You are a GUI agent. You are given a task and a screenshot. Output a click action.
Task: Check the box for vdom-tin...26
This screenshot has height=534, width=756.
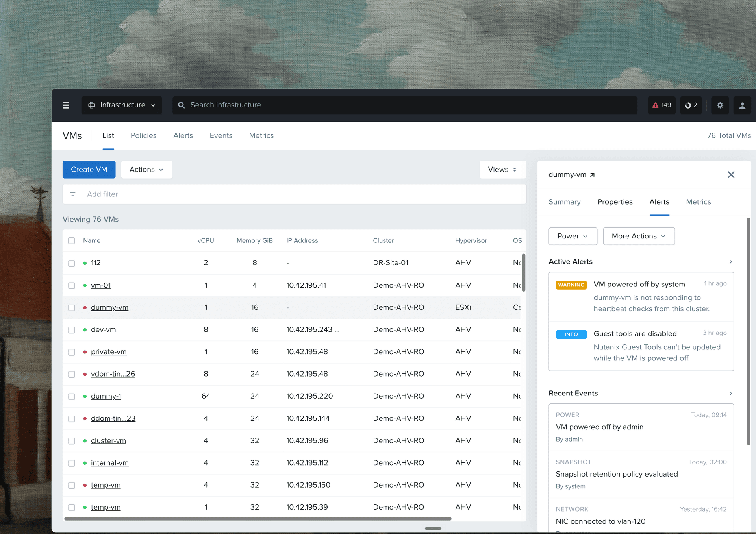(x=71, y=374)
